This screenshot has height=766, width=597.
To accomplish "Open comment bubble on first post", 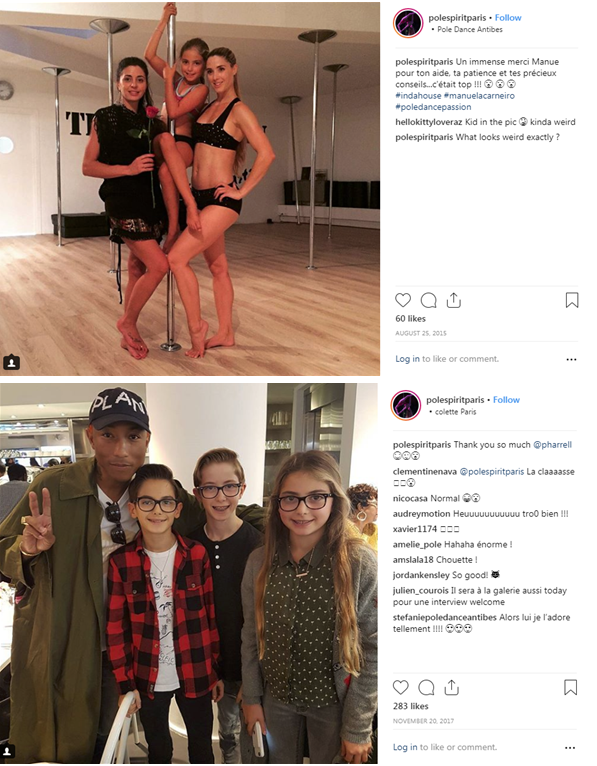I will 428,300.
